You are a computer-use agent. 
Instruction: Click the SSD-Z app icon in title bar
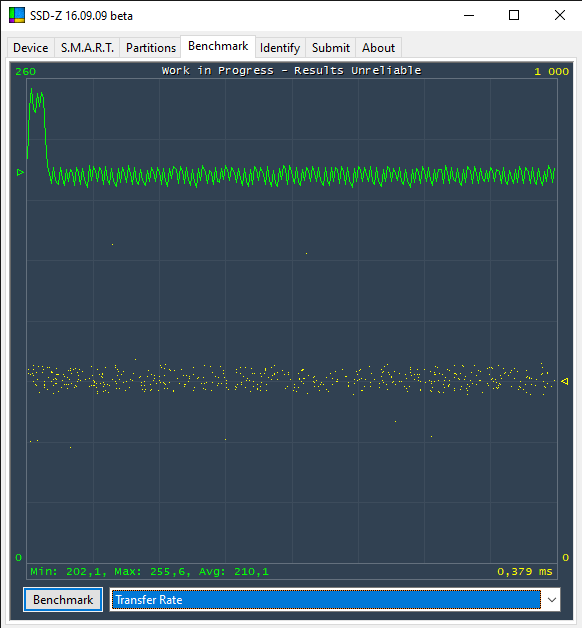pyautogui.click(x=17, y=15)
